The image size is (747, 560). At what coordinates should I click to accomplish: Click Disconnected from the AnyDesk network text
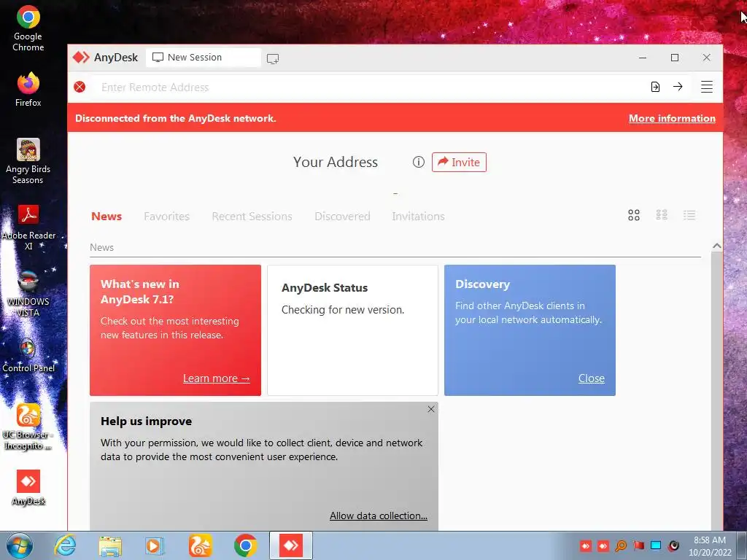coord(176,118)
